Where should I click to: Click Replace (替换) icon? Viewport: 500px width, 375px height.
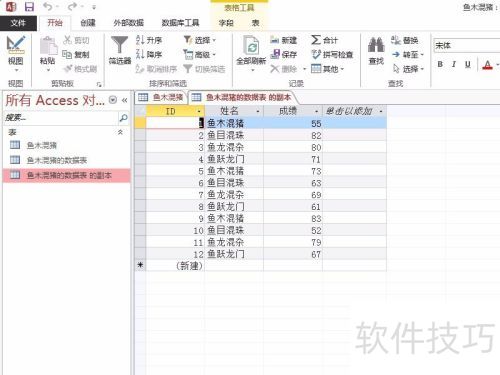pyautogui.click(x=396, y=40)
